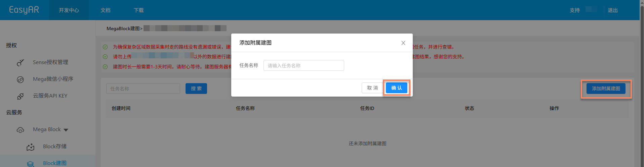Click 退出 to log out
The height and width of the screenshot is (167, 644).
(612, 10)
